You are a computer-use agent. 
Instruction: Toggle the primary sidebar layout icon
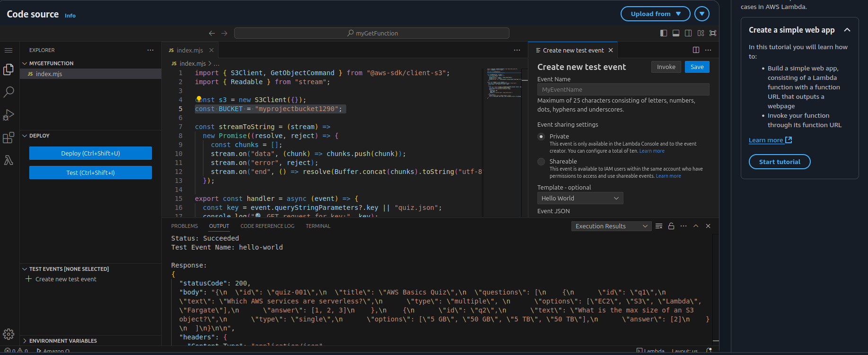[x=664, y=33]
